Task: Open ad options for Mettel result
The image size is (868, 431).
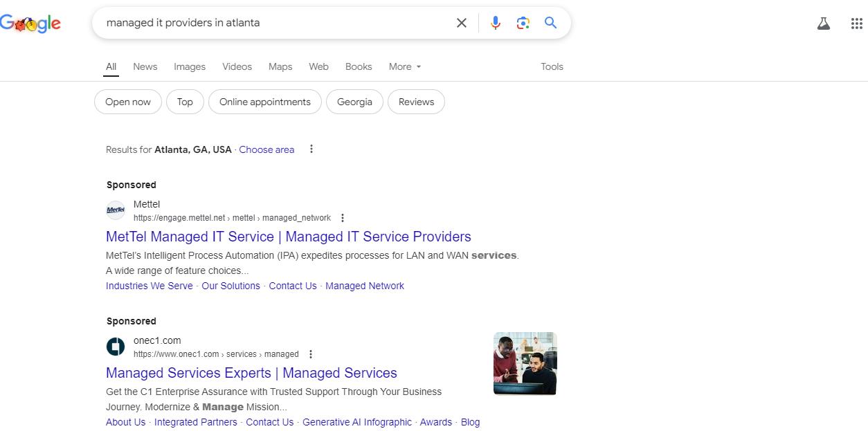Action: click(x=343, y=218)
